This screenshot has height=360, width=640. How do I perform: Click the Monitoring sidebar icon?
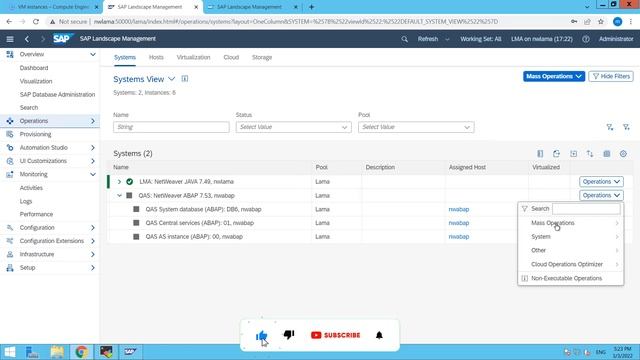click(x=10, y=174)
